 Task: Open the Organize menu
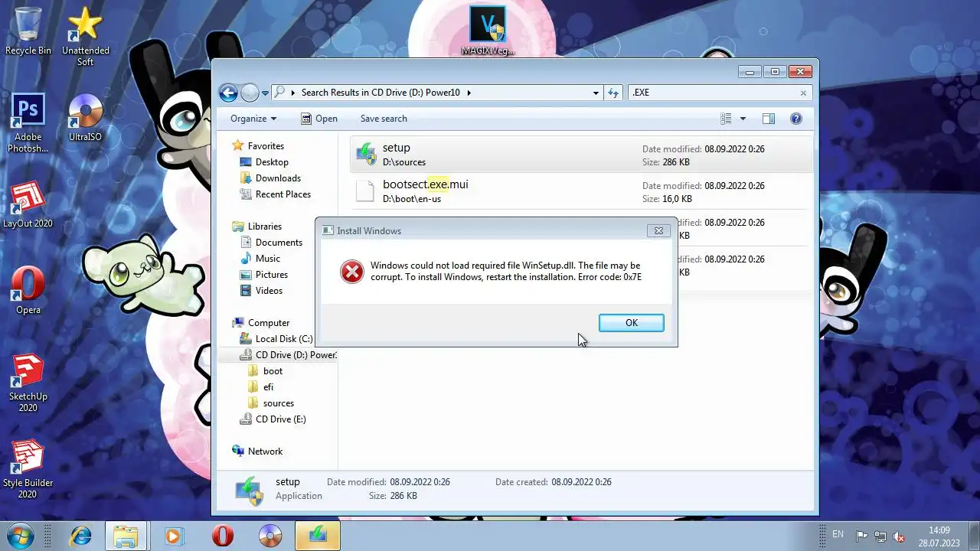coord(253,119)
